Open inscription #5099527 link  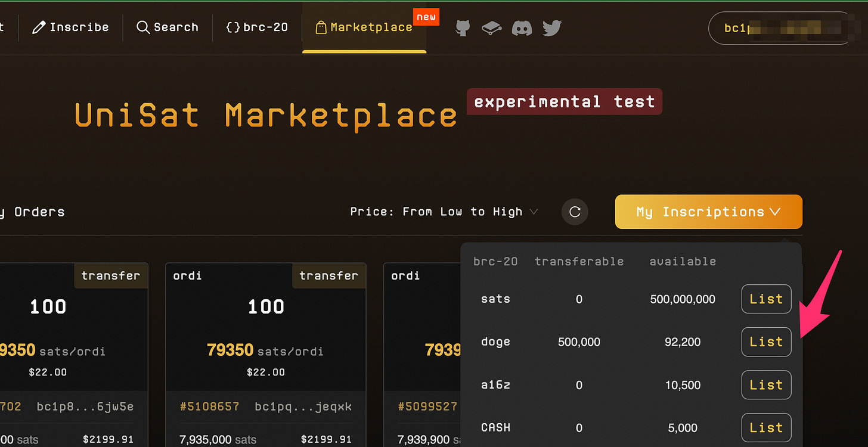[x=427, y=406]
